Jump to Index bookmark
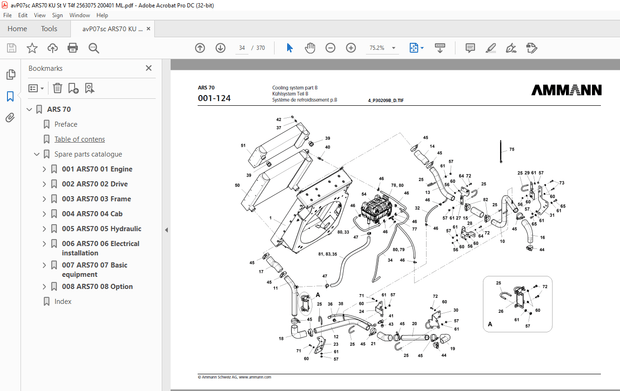 pos(63,301)
